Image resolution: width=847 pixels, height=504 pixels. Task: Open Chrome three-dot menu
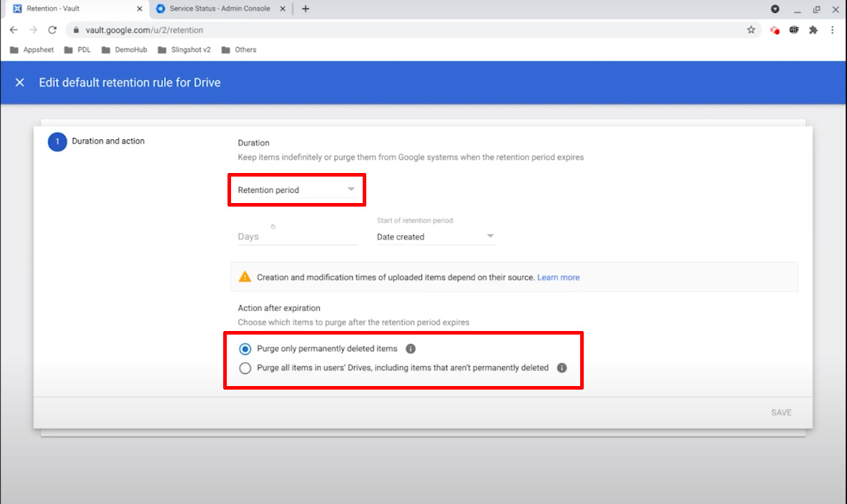(x=833, y=30)
